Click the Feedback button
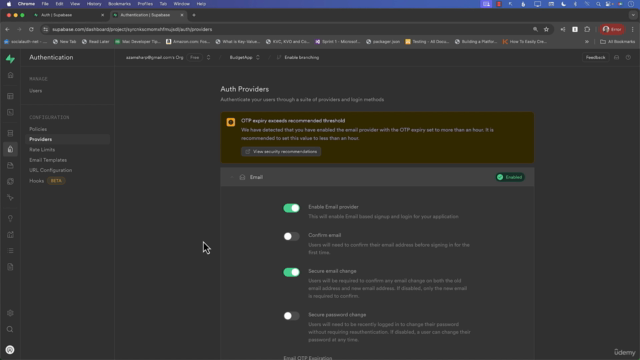The width and height of the screenshot is (640, 360). (595, 58)
